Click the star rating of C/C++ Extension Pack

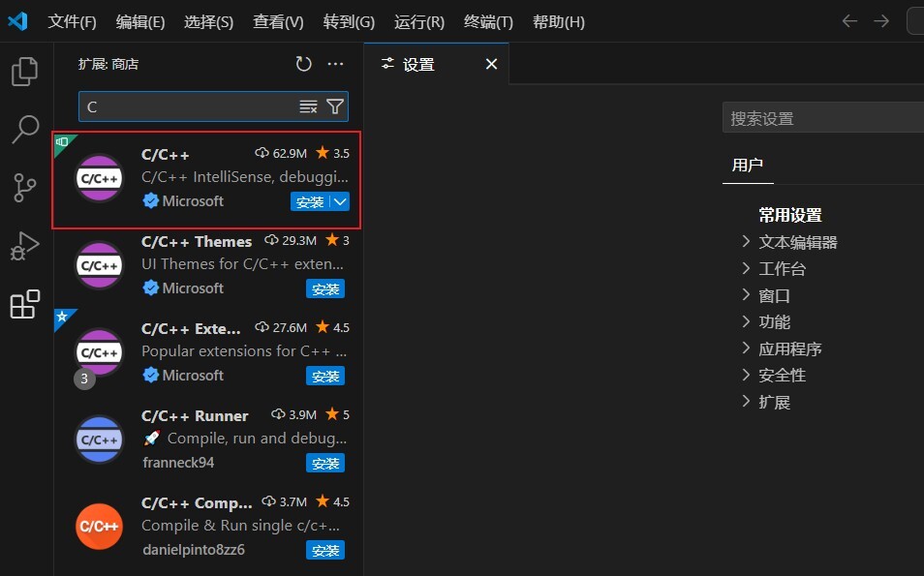click(x=333, y=327)
